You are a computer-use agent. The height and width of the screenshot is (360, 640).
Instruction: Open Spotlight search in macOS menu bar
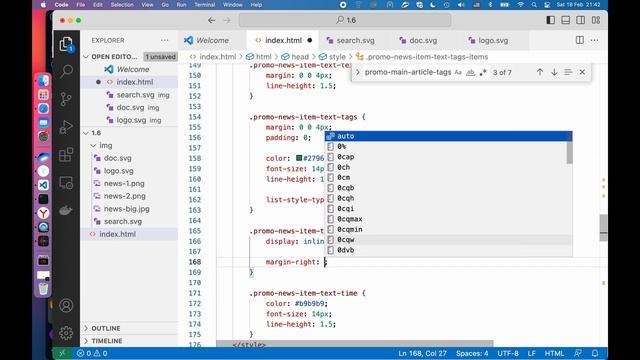[534, 4]
